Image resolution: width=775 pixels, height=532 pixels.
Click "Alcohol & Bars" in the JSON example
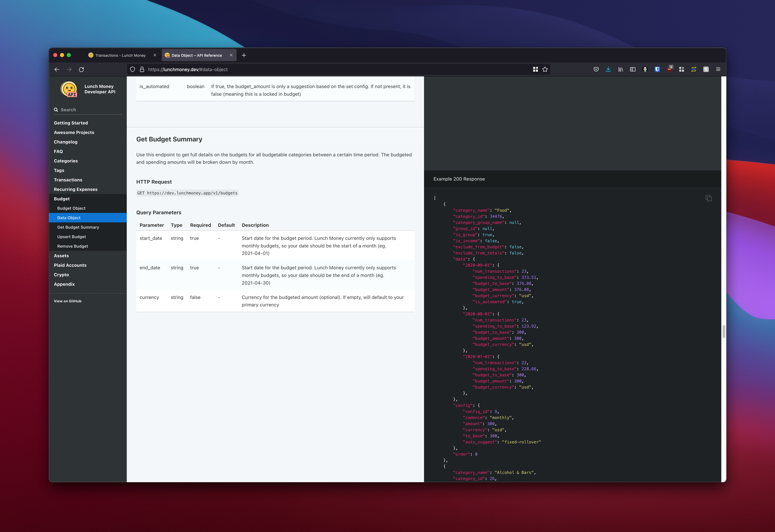[x=515, y=473]
